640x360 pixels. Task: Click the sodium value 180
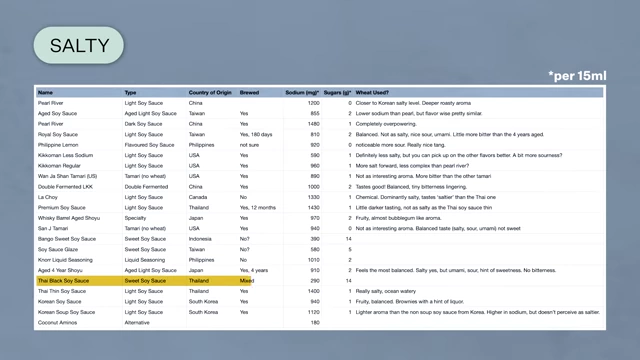[315, 322]
